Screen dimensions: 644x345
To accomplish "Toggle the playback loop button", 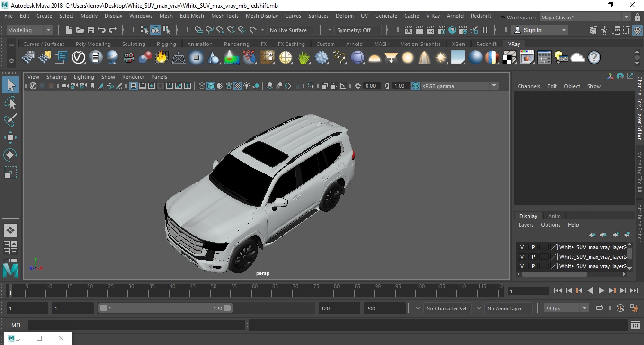I will pyautogui.click(x=599, y=308).
